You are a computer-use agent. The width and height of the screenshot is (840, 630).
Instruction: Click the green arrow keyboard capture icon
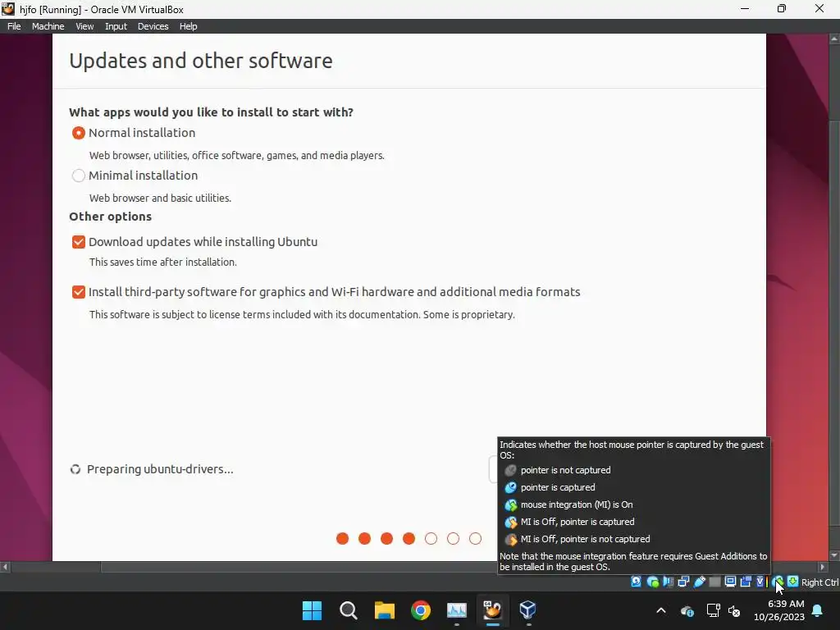click(792, 582)
